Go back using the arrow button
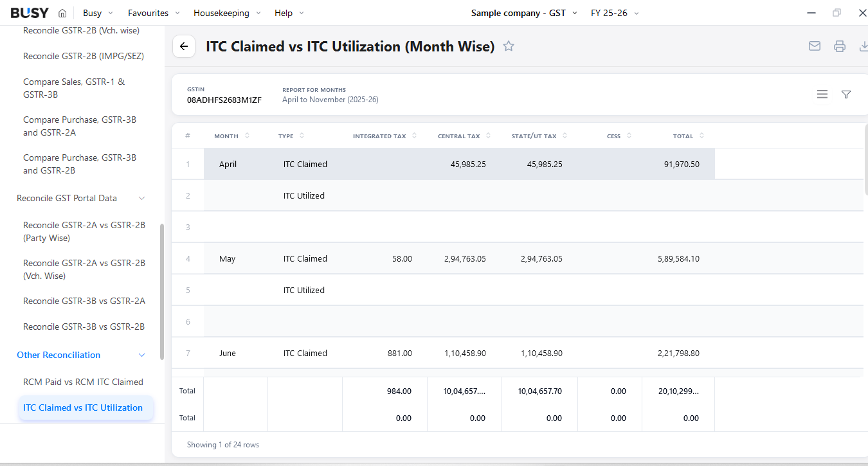This screenshot has width=868, height=466. click(x=184, y=46)
